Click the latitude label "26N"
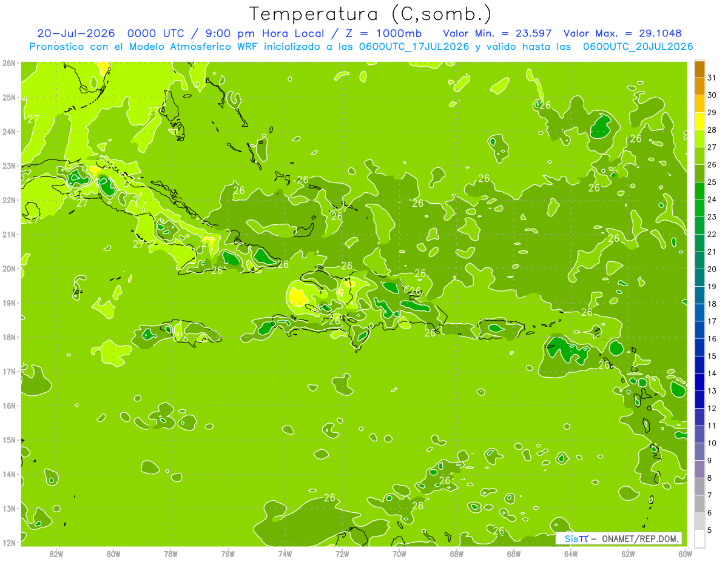This screenshot has width=728, height=562. point(9,63)
